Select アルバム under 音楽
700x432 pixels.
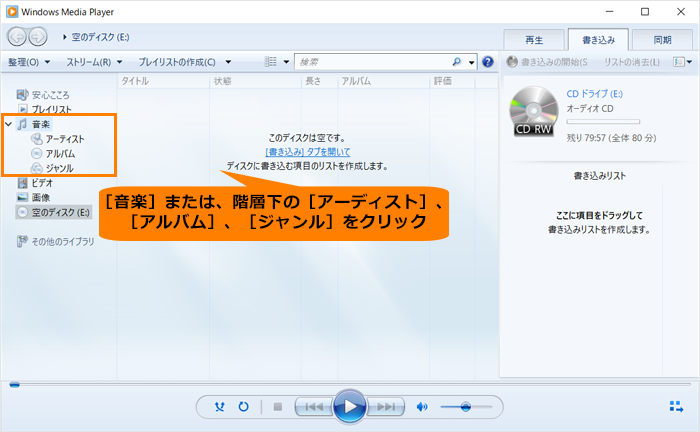pyautogui.click(x=60, y=154)
